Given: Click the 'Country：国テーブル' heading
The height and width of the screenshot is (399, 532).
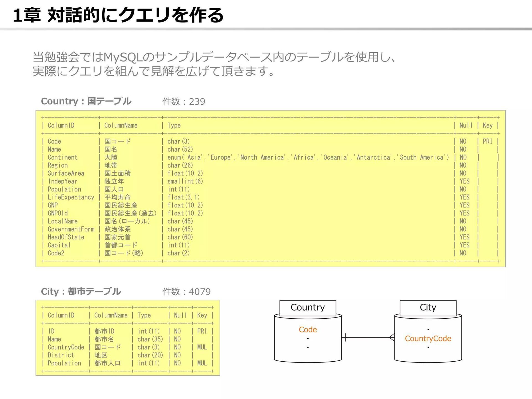Looking at the screenshot, I should coord(86,101).
